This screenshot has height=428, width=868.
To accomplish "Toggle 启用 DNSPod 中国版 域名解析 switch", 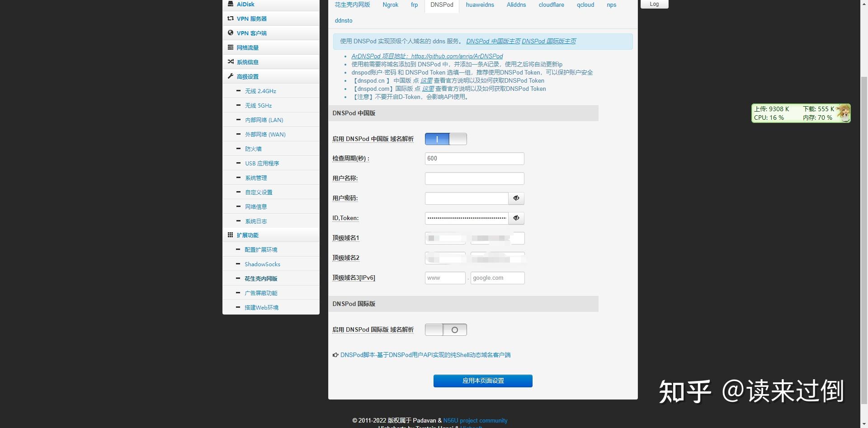I will click(446, 139).
